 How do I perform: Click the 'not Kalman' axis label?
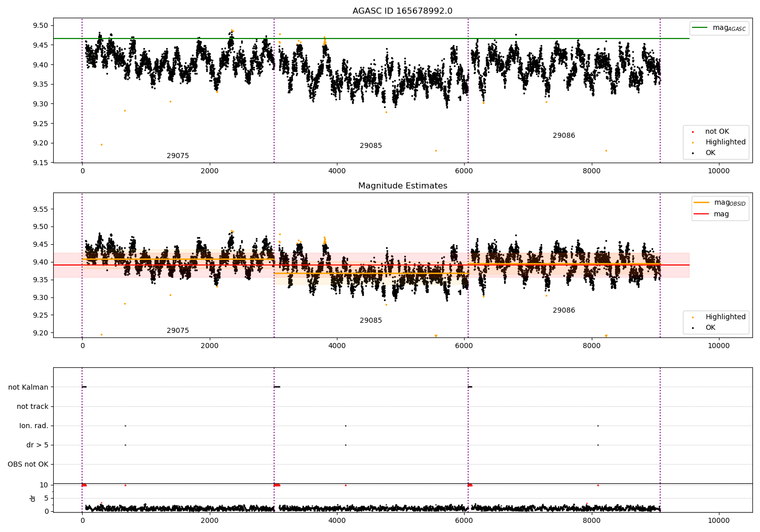(x=28, y=387)
